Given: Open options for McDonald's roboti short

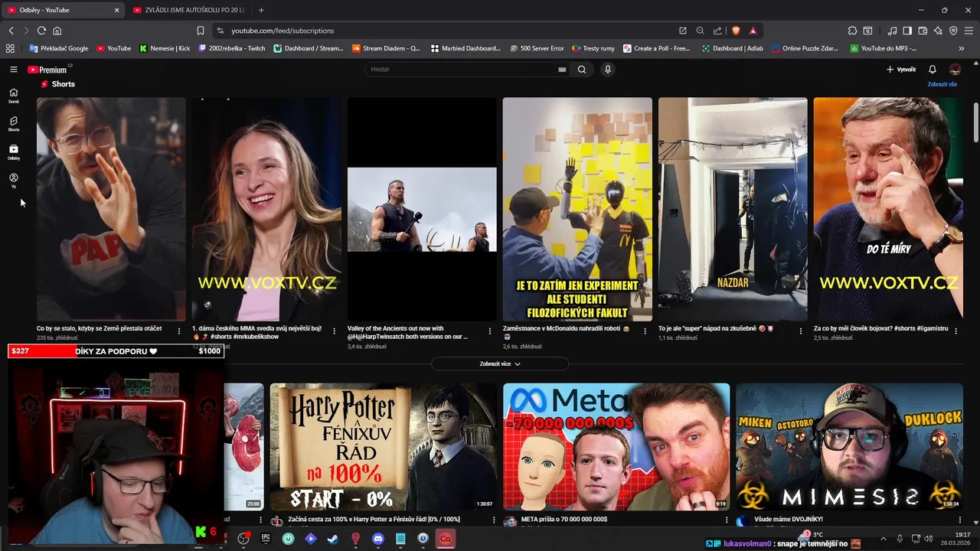Looking at the screenshot, I should click(645, 331).
